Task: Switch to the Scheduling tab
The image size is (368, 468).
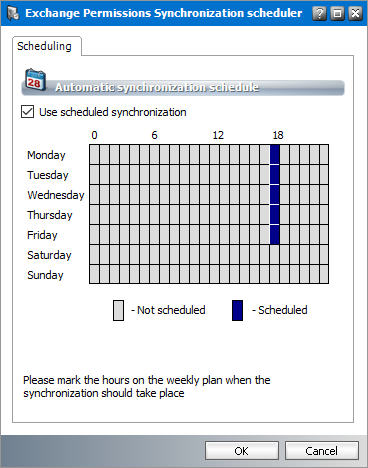Action: click(x=44, y=46)
